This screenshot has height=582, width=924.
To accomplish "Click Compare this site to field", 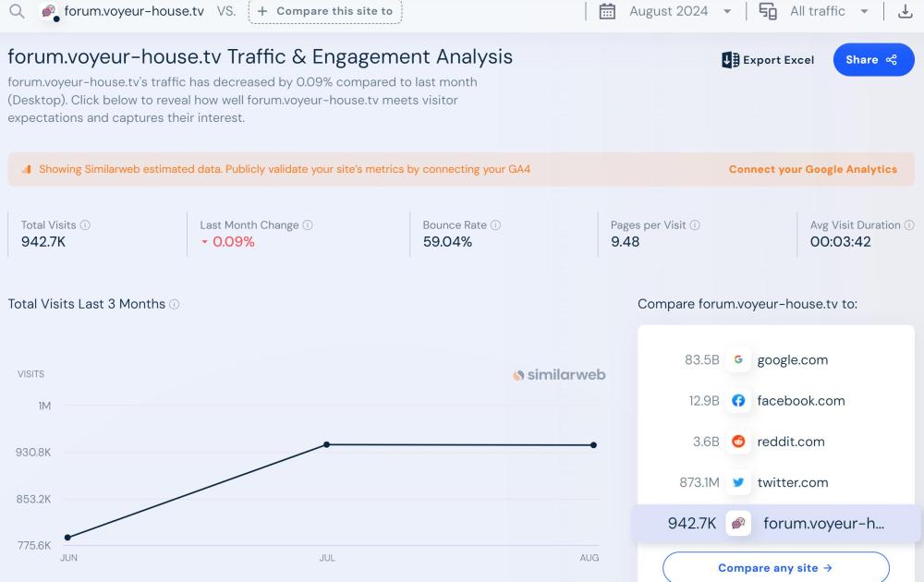I will [x=325, y=12].
